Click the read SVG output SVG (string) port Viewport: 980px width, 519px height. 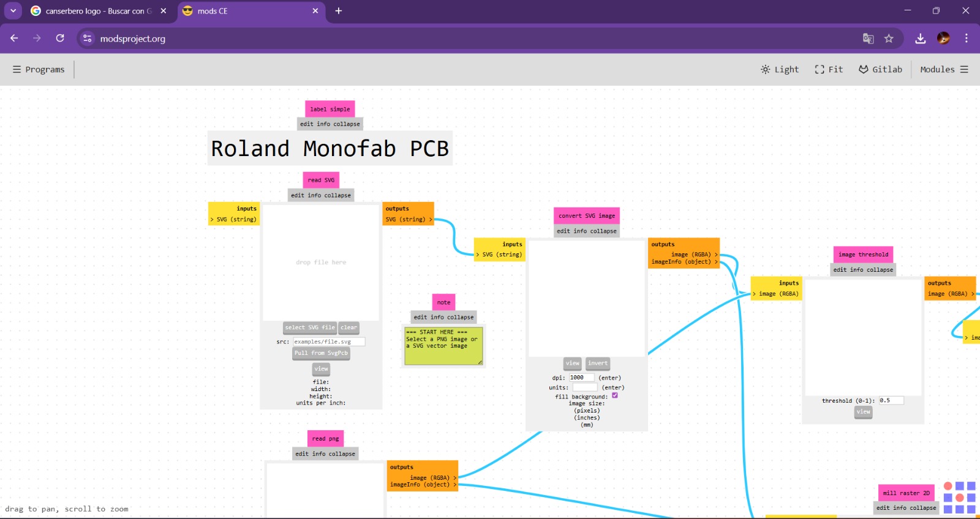[409, 219]
